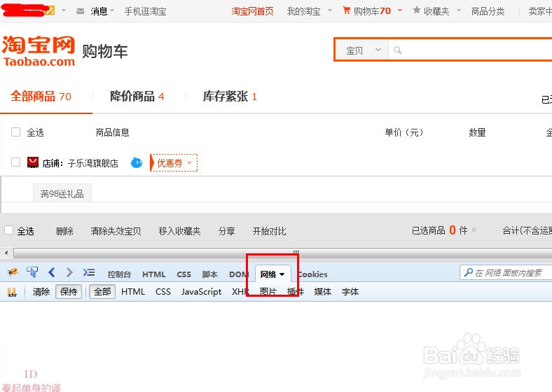Filter network requests by 字体

pyautogui.click(x=350, y=292)
